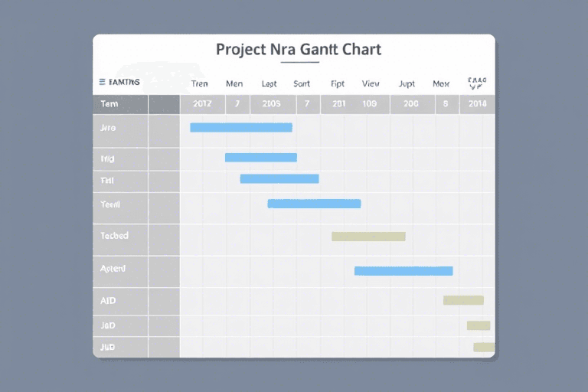Click the blue Aptend task bar

coord(403,270)
